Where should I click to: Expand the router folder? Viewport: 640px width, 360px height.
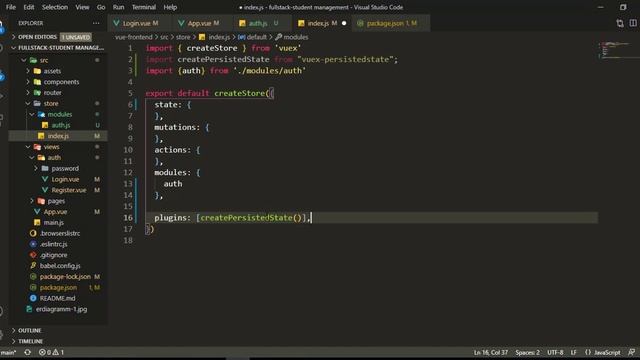(x=52, y=93)
